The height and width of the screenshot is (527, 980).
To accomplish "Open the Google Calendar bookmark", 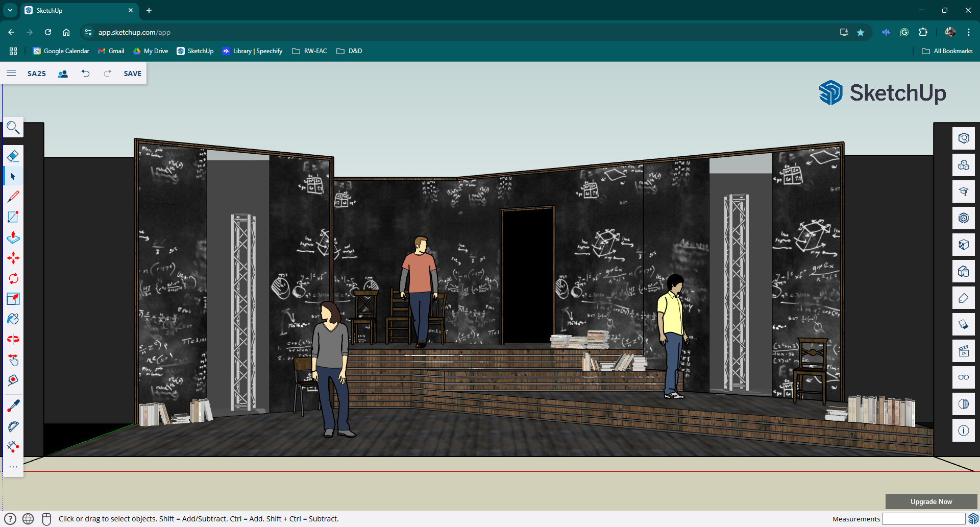I will [x=61, y=51].
